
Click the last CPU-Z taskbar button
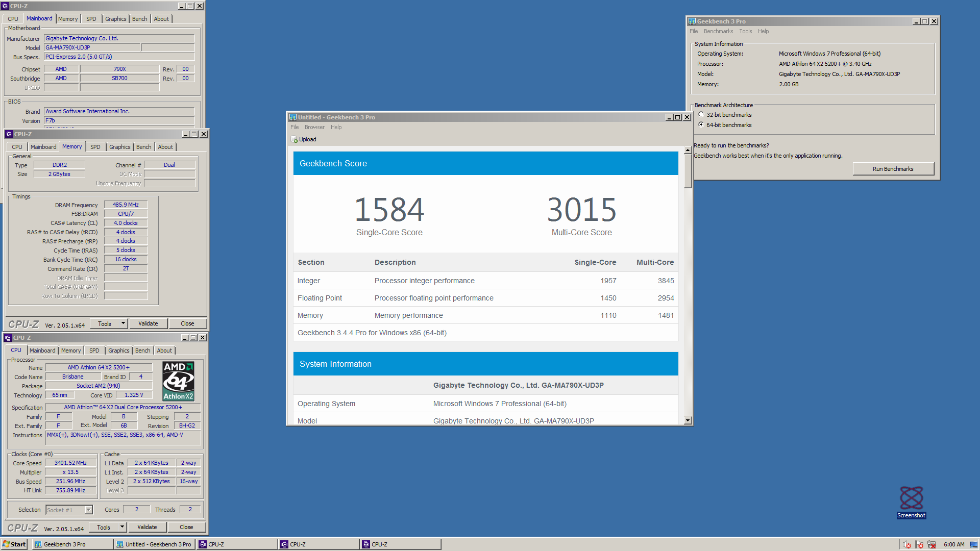click(400, 544)
